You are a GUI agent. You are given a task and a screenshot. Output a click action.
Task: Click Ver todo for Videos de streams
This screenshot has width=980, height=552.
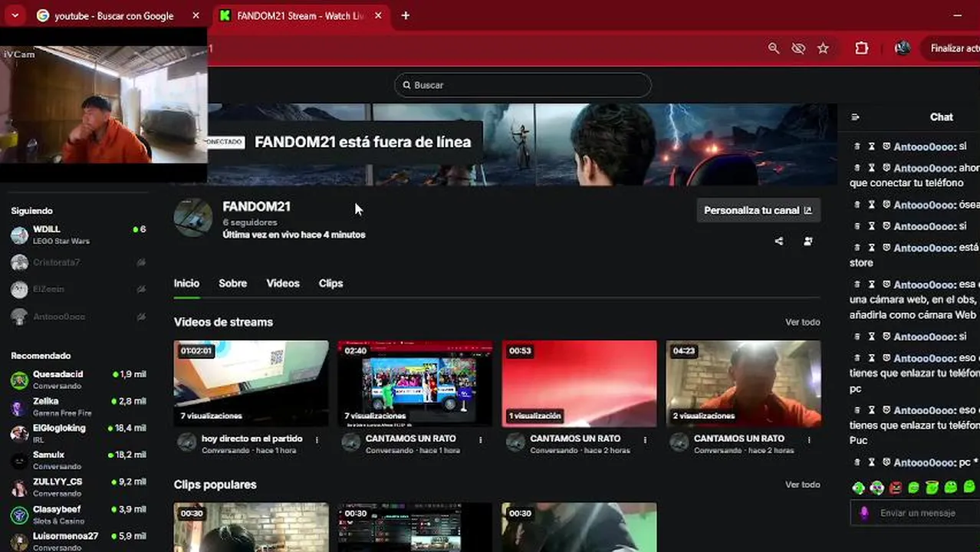pyautogui.click(x=802, y=322)
